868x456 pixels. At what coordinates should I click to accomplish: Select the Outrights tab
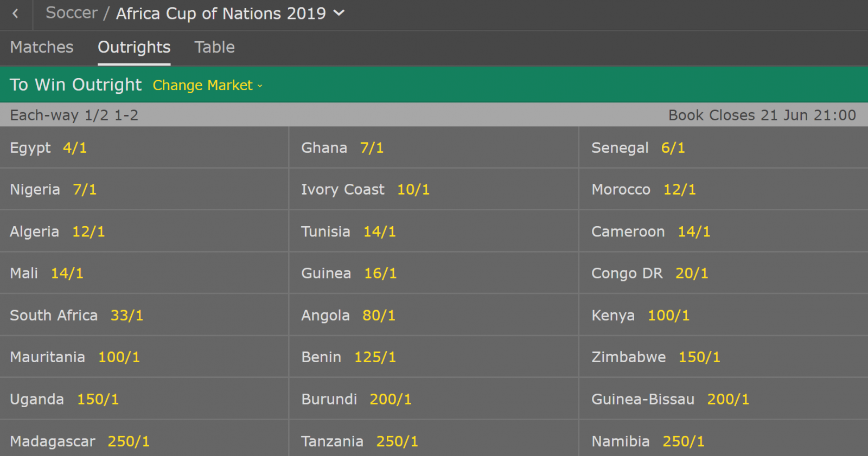tap(134, 48)
